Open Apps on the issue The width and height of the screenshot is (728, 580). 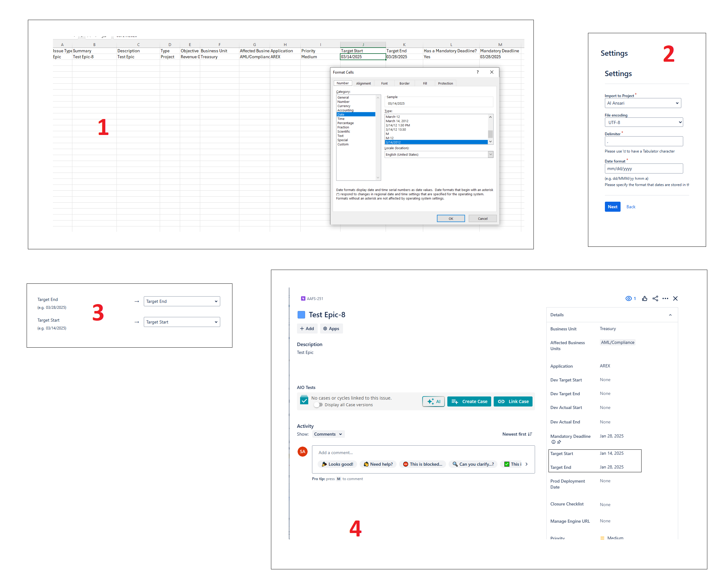click(331, 328)
